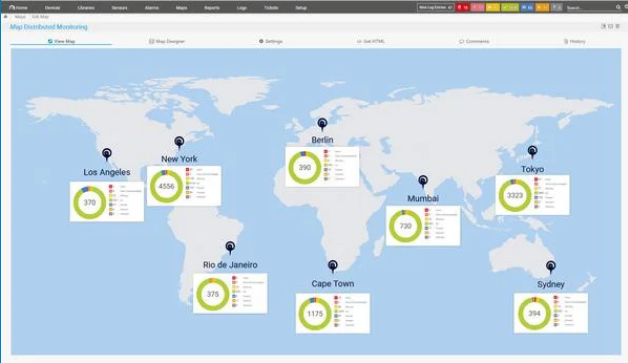Image resolution: width=628 pixels, height=363 pixels.
Task: Click the search magnifier icon
Action: 618,7
